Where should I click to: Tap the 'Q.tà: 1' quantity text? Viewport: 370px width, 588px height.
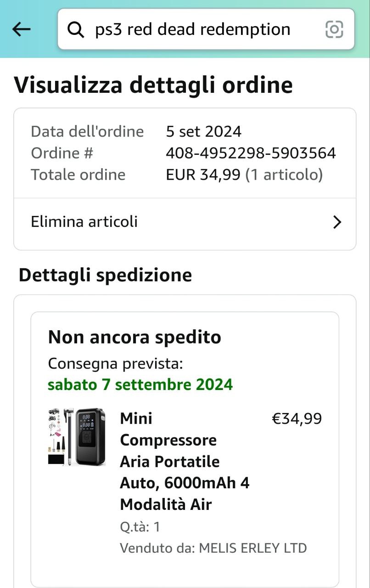coord(140,526)
